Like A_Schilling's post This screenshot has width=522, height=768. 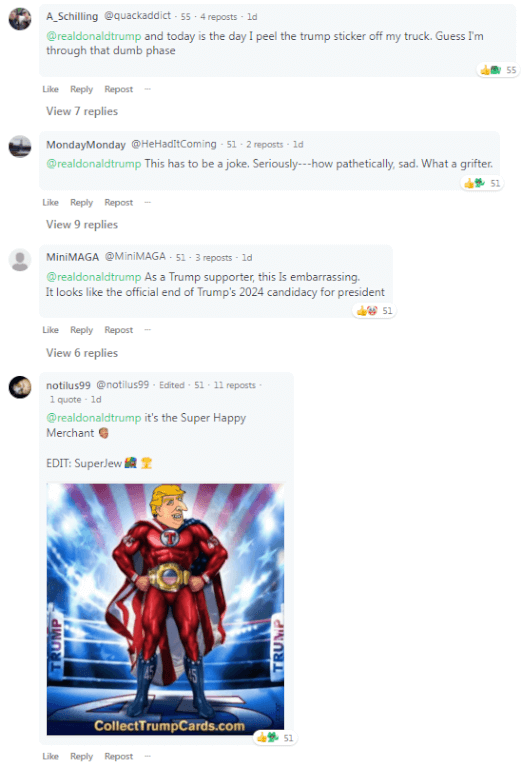pos(50,89)
